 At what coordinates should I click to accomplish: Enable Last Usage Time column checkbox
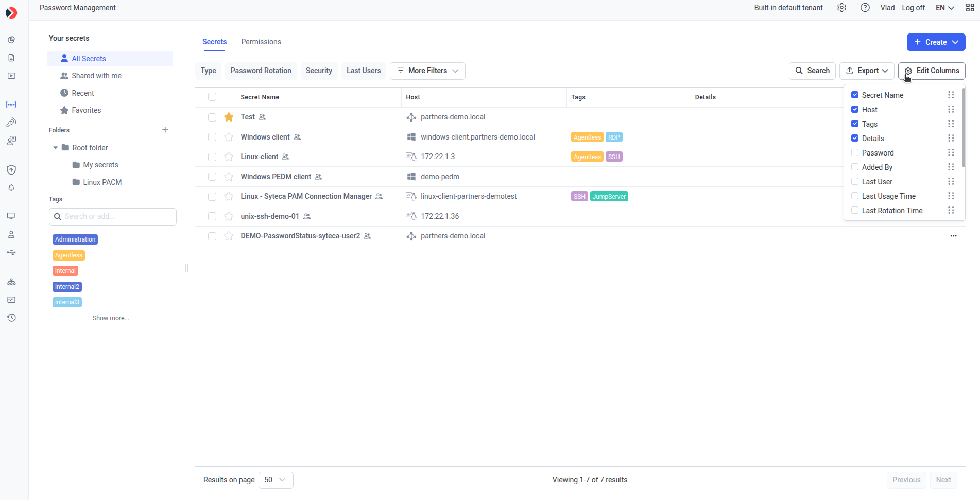(x=855, y=196)
